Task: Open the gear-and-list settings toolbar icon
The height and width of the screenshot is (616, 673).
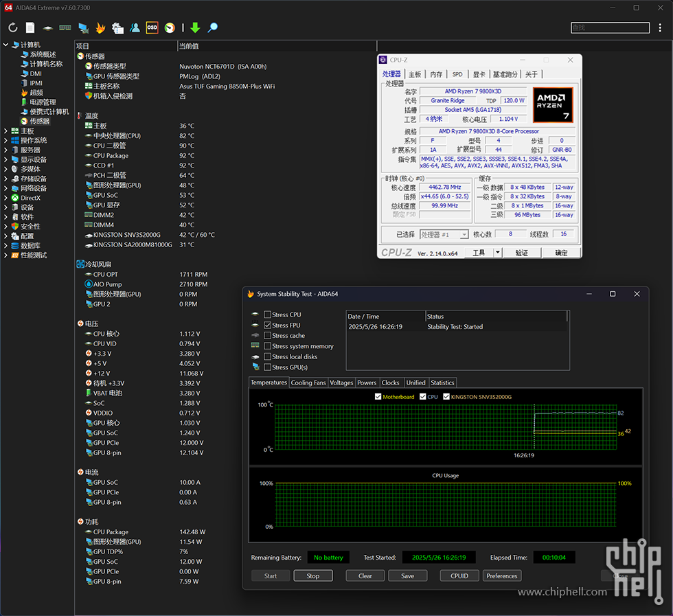Action: 117,28
